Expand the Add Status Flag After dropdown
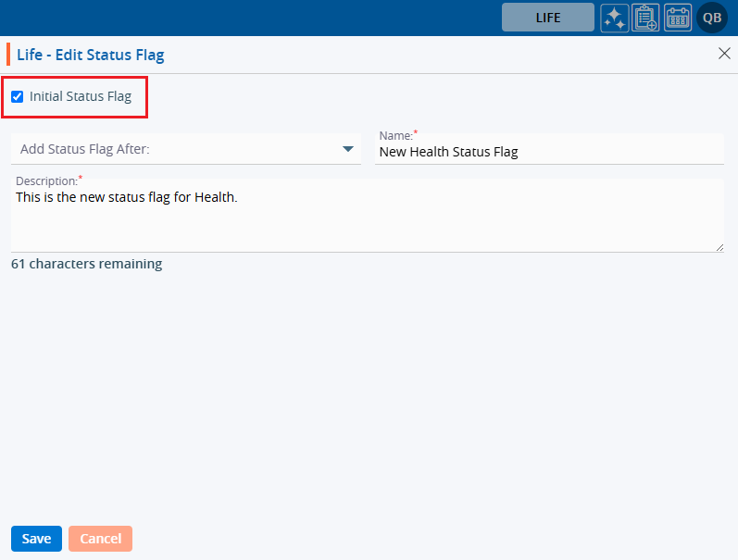Image resolution: width=738 pixels, height=560 pixels. coord(185,149)
